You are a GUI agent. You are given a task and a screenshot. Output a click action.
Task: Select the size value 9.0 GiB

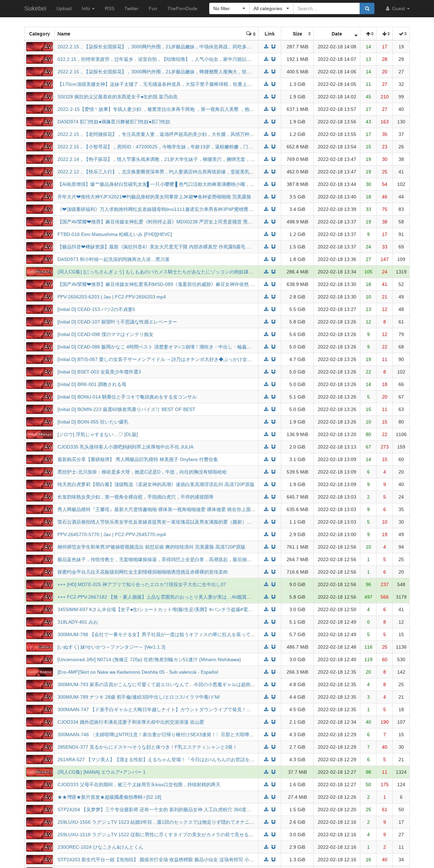(x=297, y=584)
